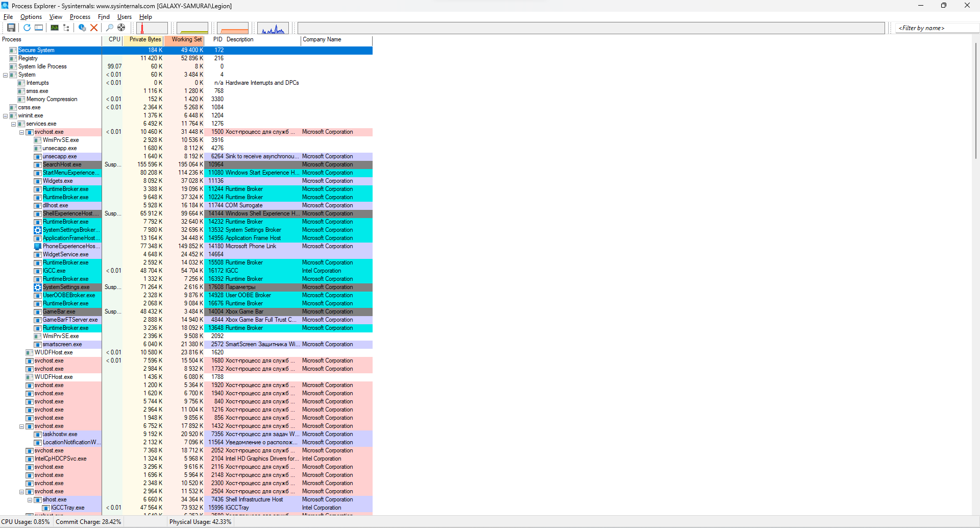Click the Save toolbar icon
980x528 pixels.
[x=11, y=28]
